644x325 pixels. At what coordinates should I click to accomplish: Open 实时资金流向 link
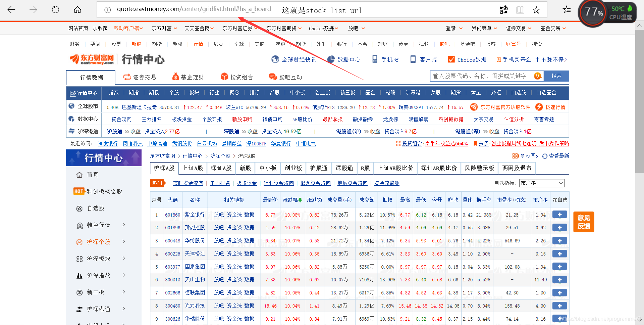(x=188, y=183)
